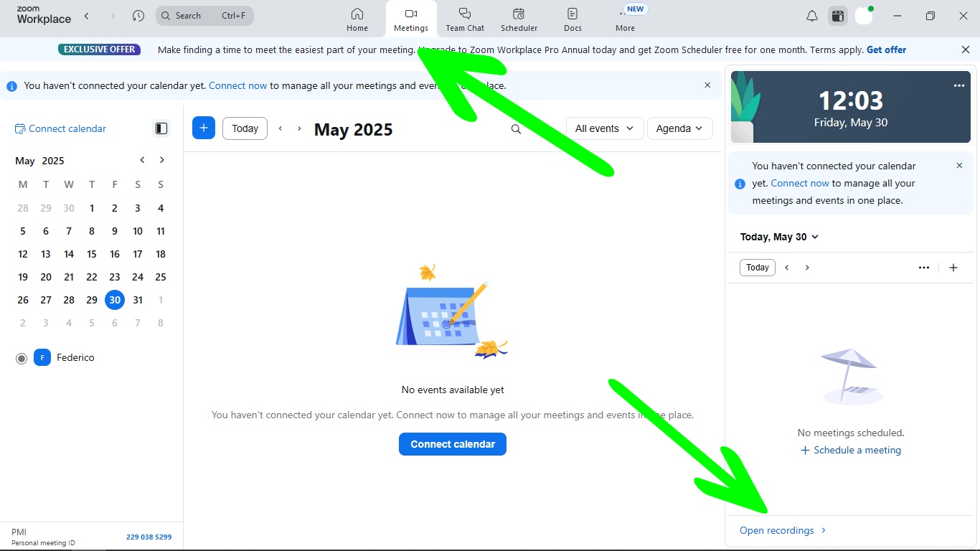Expand the Today, May 30 date selector
The image size is (980, 551).
coord(779,237)
